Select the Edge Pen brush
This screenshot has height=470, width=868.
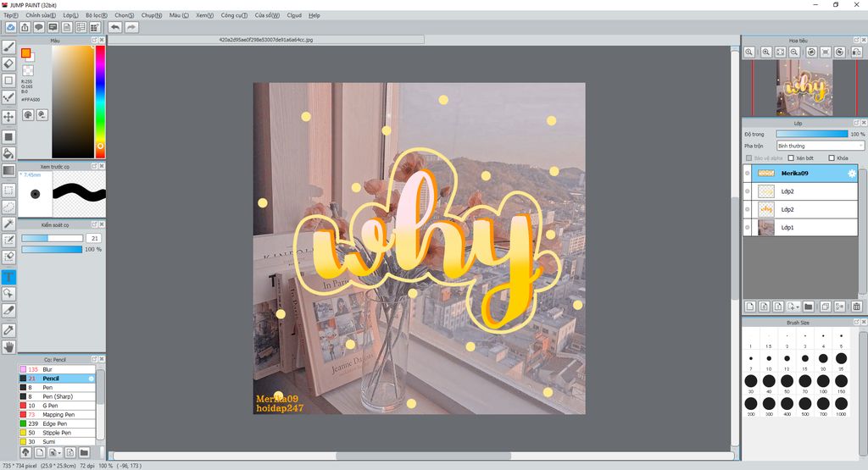click(57, 423)
